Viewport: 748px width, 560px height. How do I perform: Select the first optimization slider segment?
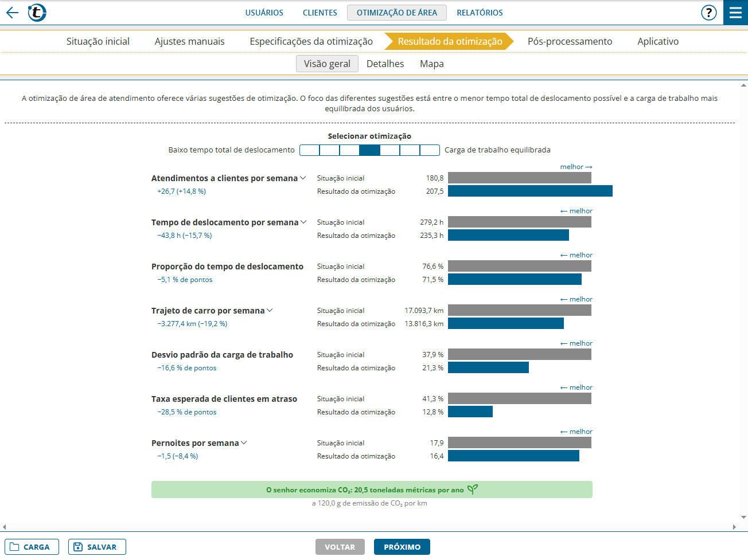(x=310, y=150)
